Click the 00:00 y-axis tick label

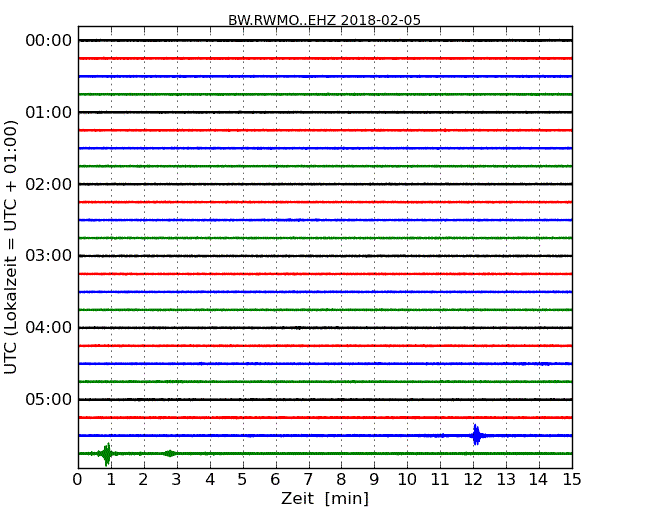point(49,41)
